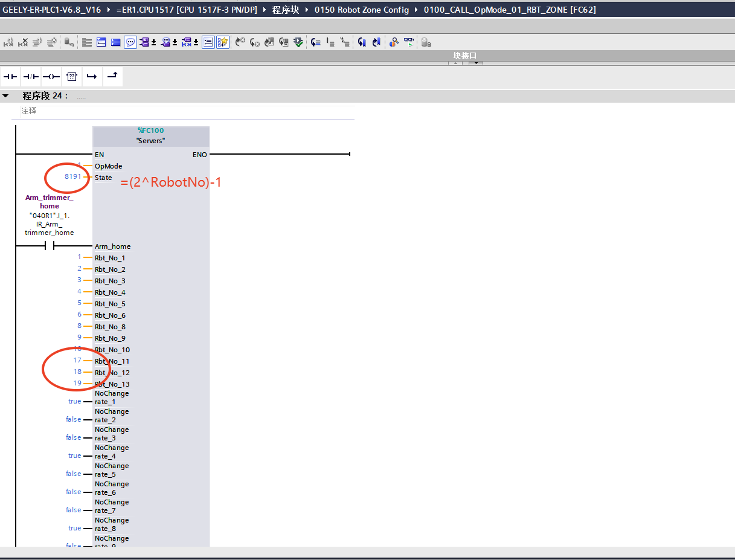The image size is (735, 560).
Task: Toggle monitoring with the glasses icon
Action: pos(409,42)
